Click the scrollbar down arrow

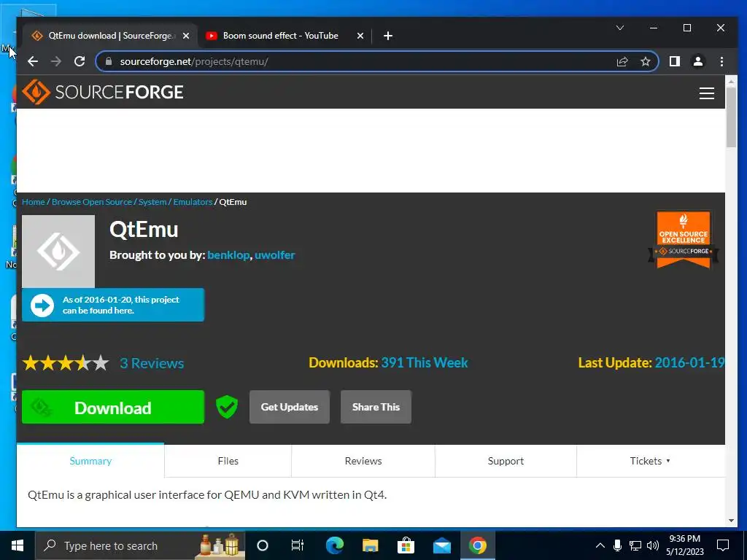tap(731, 521)
